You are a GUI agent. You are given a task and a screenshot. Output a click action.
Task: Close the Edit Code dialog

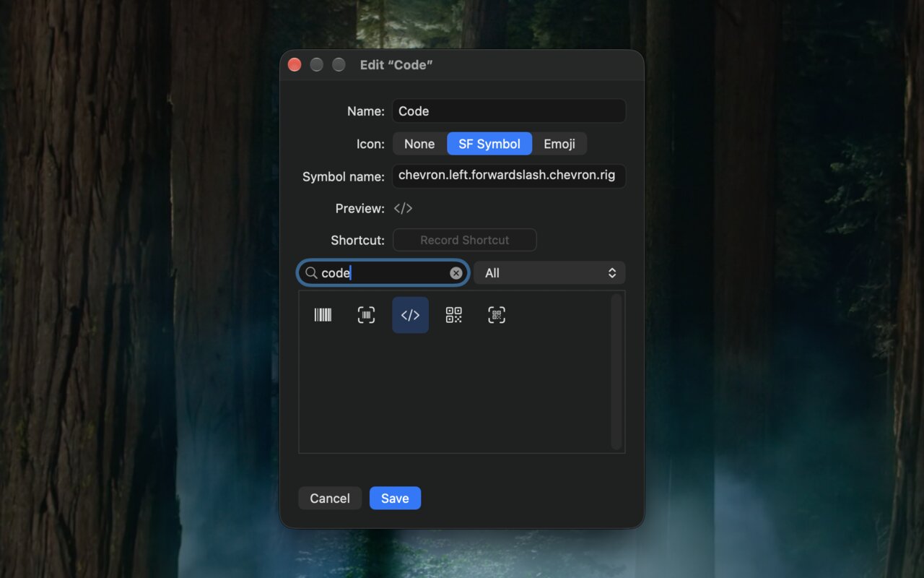click(x=295, y=65)
